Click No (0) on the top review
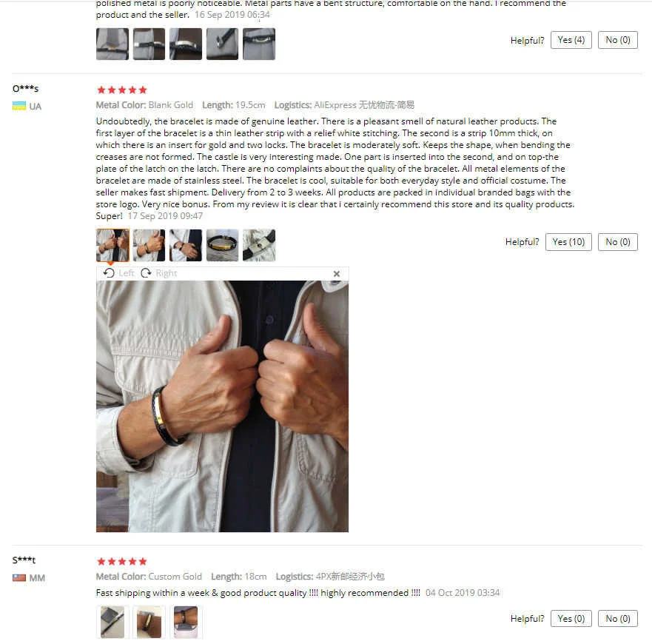Image resolution: width=652 pixels, height=644 pixels. 617,40
